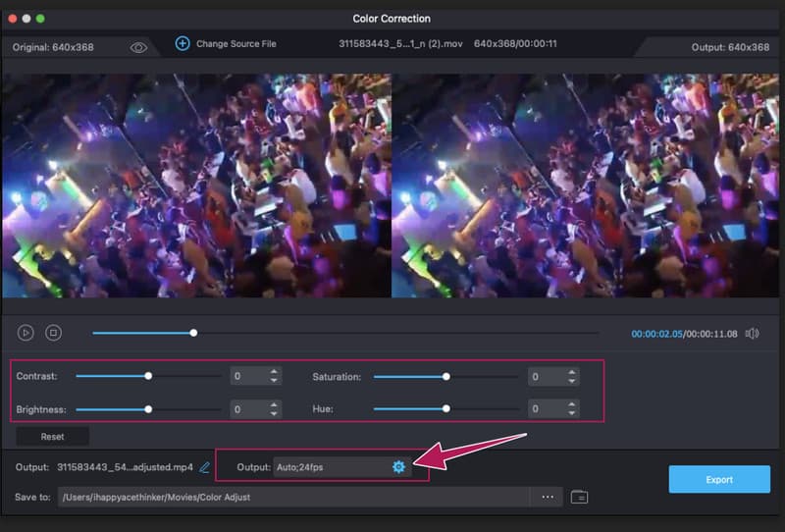Click the Reset button
This screenshot has width=785, height=532.
click(52, 436)
